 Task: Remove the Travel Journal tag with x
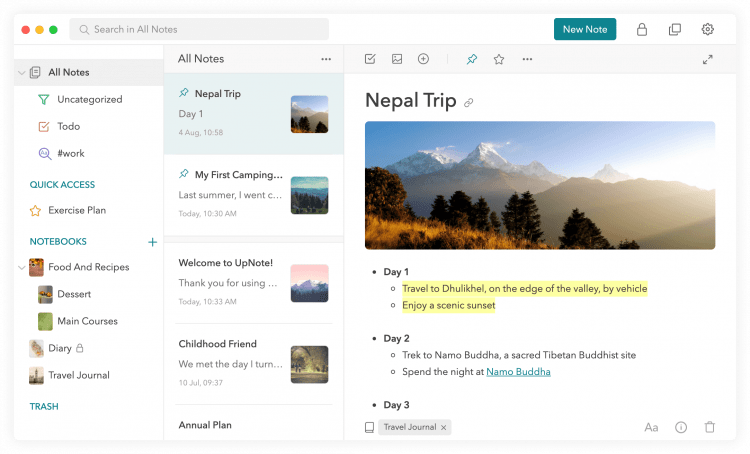[x=443, y=428]
